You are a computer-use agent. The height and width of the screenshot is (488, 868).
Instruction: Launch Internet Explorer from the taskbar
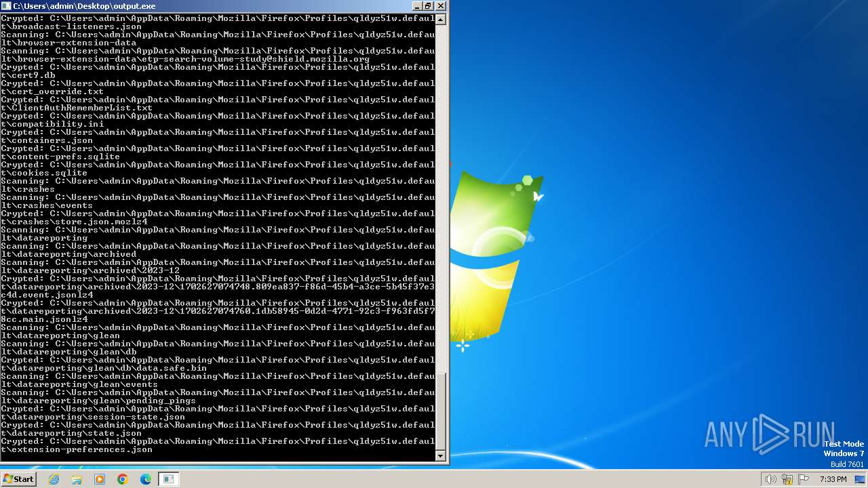[54, 479]
